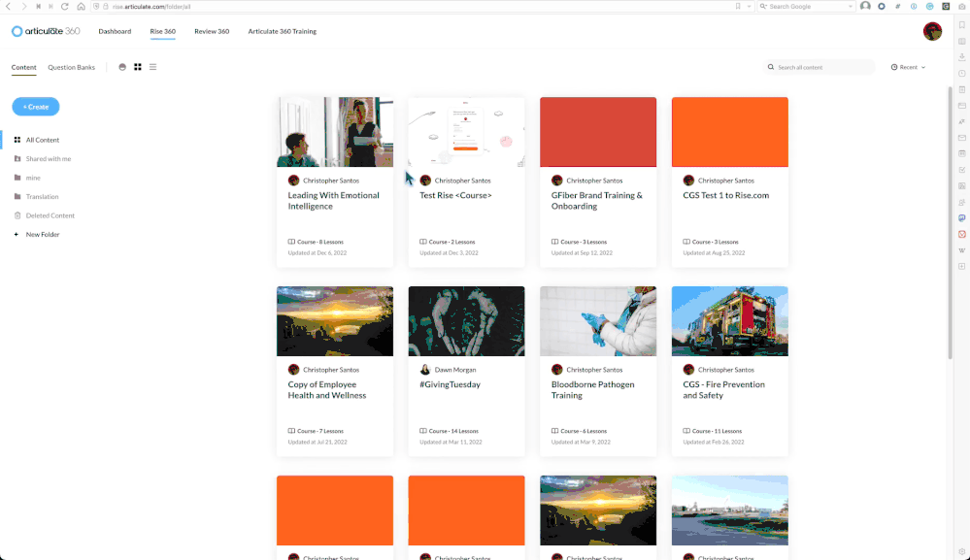Click the New Folder plus icon
The height and width of the screenshot is (560, 970).
[x=17, y=234]
